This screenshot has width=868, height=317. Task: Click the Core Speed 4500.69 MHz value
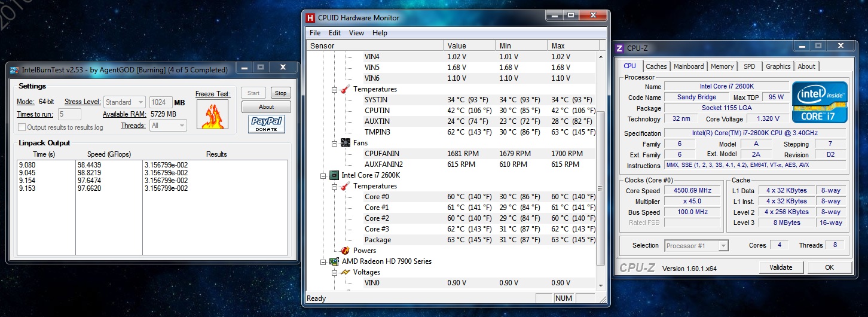(691, 191)
